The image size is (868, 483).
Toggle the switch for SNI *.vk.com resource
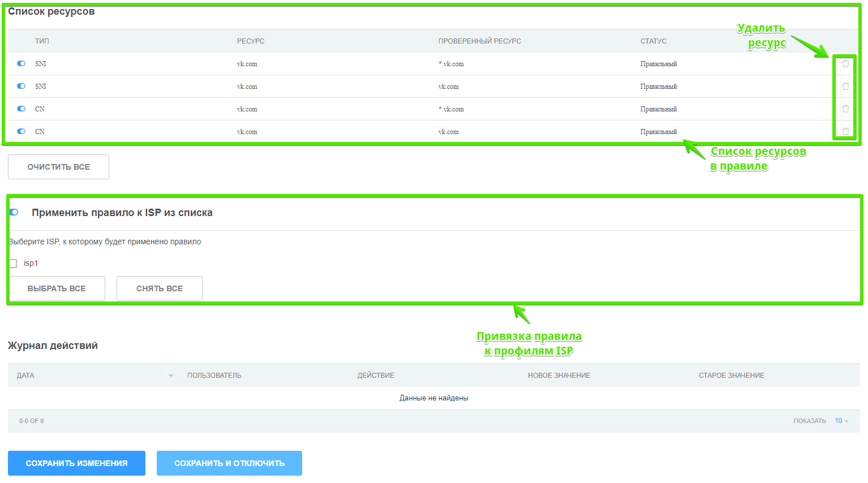click(x=22, y=63)
